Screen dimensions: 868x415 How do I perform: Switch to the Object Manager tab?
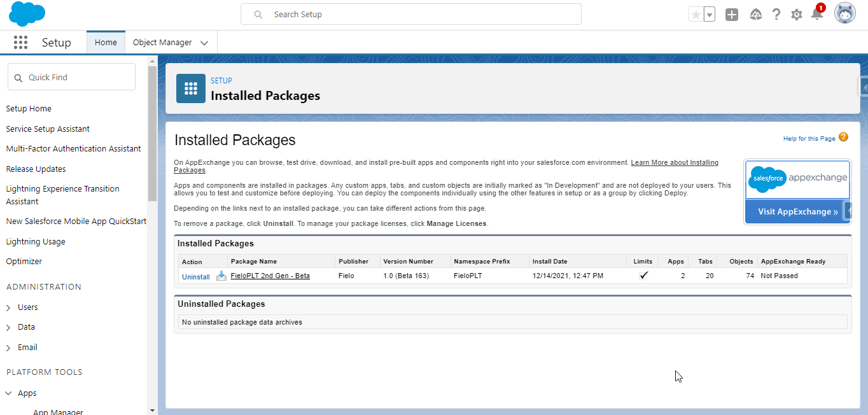pyautogui.click(x=162, y=43)
